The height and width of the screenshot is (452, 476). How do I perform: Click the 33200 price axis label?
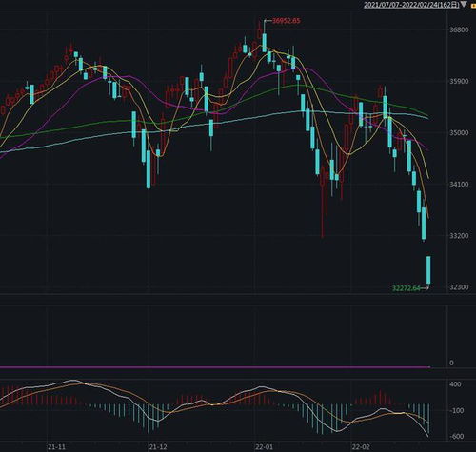[x=459, y=236]
